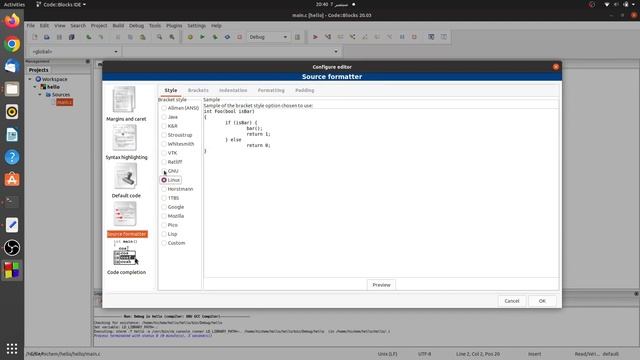
Task: Collapse the hello project node
Action: click(35, 87)
